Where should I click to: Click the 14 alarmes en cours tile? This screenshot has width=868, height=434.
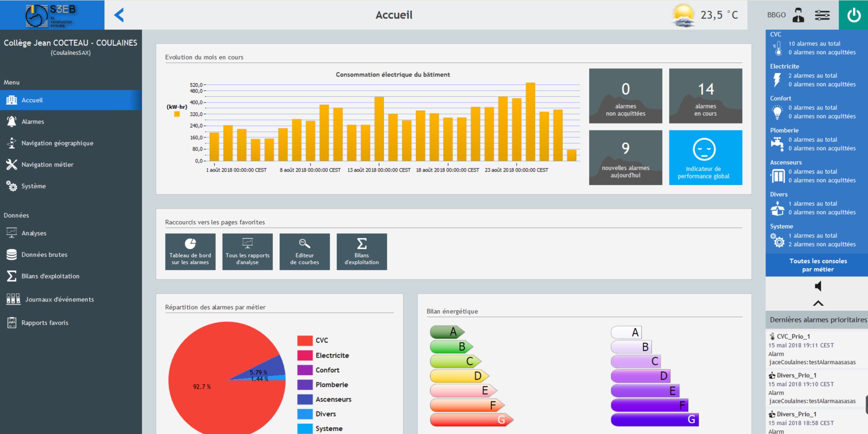705,96
